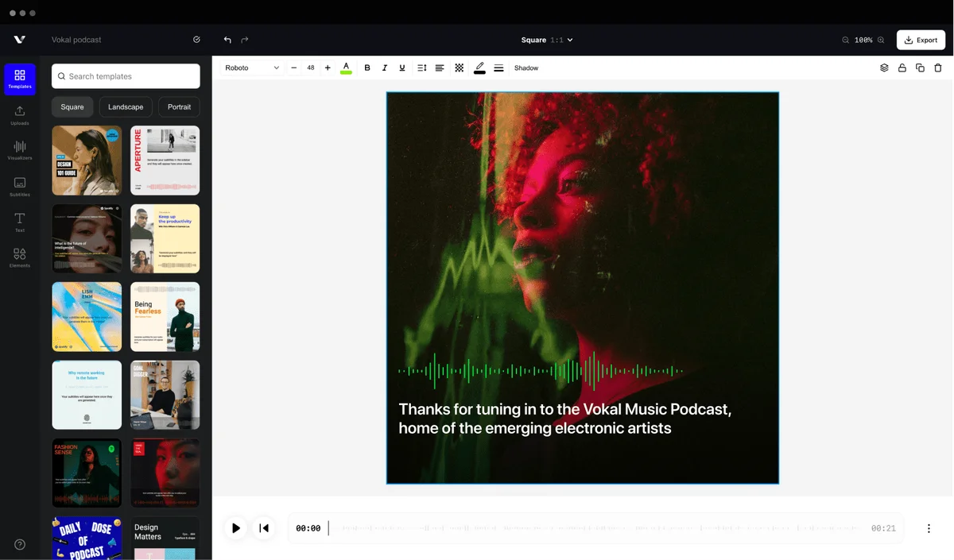This screenshot has height=560, width=954.
Task: Open transparency checkerboard option
Action: coord(460,68)
